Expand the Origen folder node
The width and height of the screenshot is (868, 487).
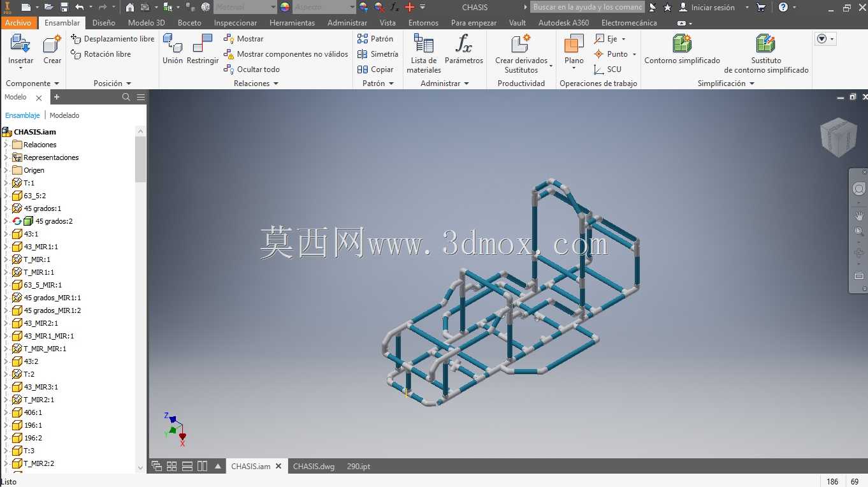6,170
